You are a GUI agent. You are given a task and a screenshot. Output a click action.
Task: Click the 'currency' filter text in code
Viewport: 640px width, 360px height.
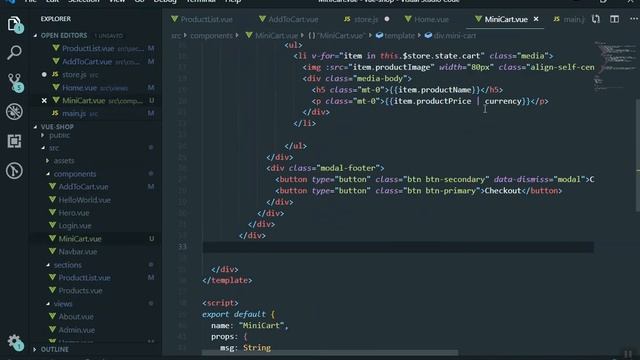[x=503, y=101]
